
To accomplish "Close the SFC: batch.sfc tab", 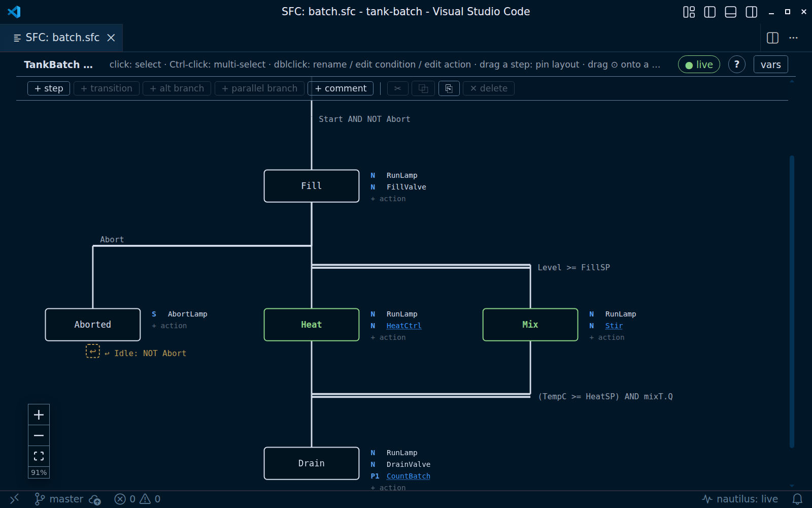I will (x=111, y=38).
